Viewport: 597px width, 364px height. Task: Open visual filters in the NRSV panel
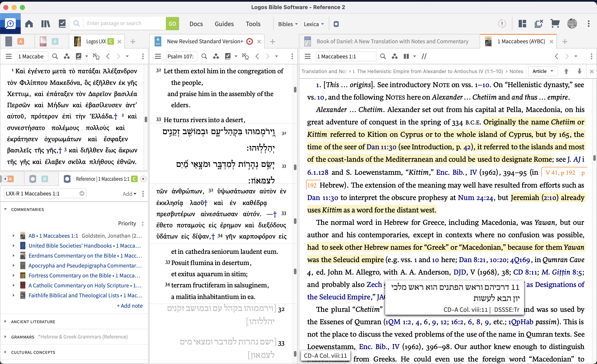(x=216, y=56)
